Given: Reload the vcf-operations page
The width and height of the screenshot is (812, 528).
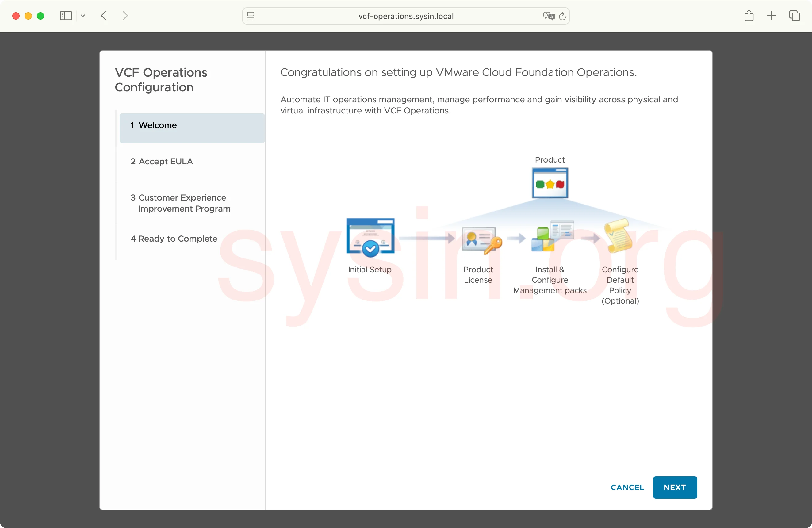Looking at the screenshot, I should 563,16.
